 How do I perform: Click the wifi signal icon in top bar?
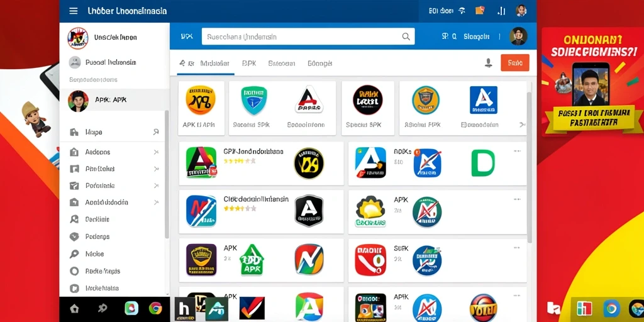click(x=462, y=11)
